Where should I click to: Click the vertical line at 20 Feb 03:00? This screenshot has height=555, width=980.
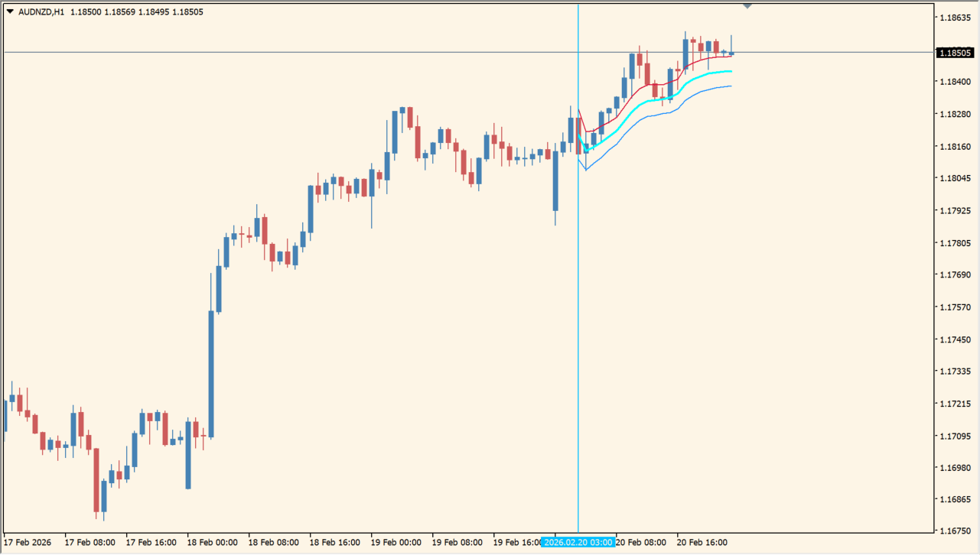click(x=578, y=306)
